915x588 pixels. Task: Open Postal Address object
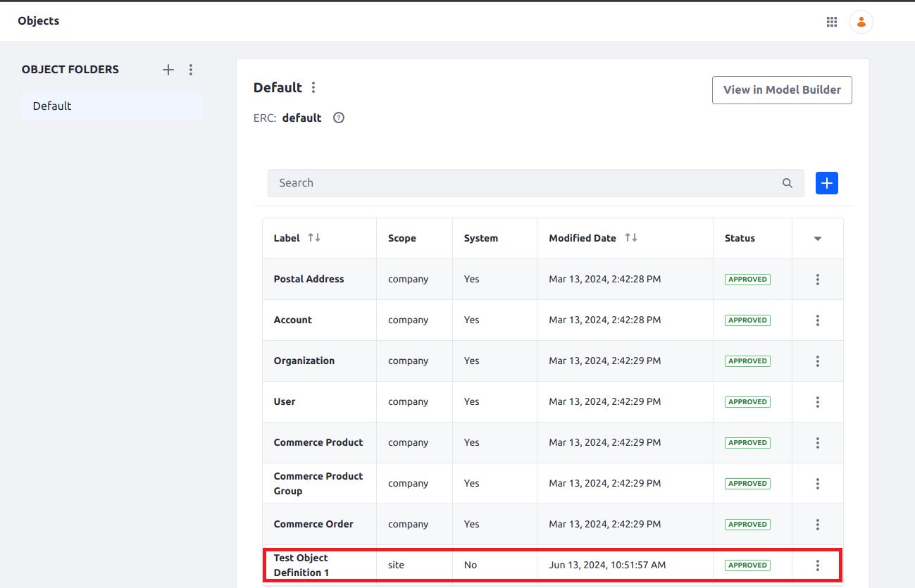click(309, 279)
